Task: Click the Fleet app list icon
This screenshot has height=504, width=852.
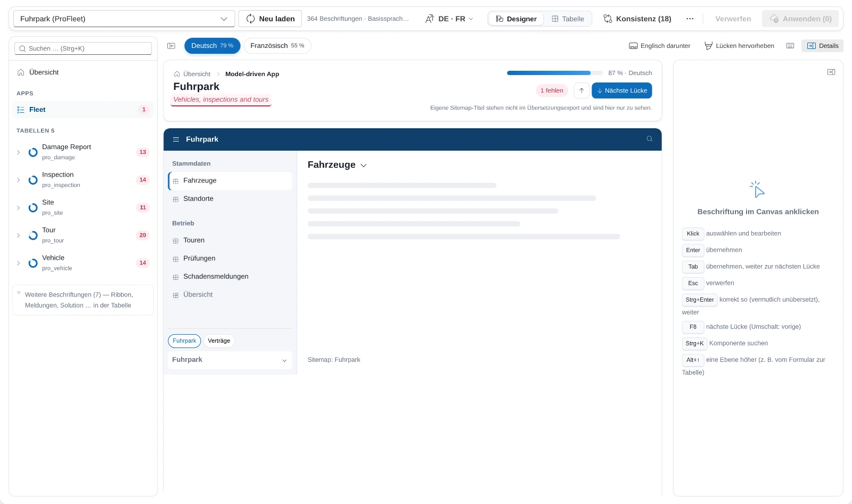Action: tap(21, 110)
